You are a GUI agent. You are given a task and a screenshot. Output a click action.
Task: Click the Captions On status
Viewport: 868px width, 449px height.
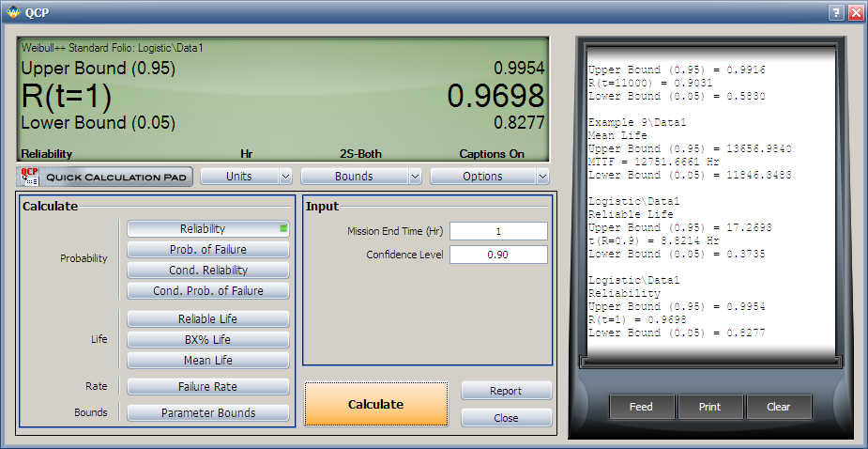pyautogui.click(x=492, y=154)
